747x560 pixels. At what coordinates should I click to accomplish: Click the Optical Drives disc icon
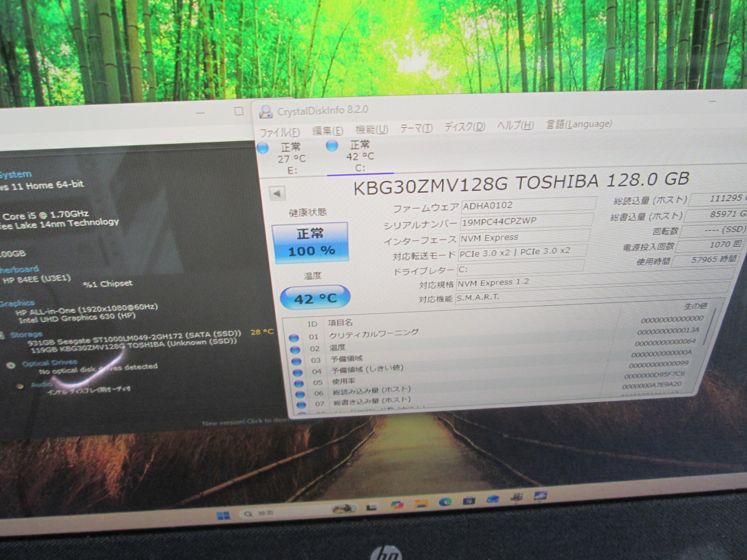tap(11, 365)
